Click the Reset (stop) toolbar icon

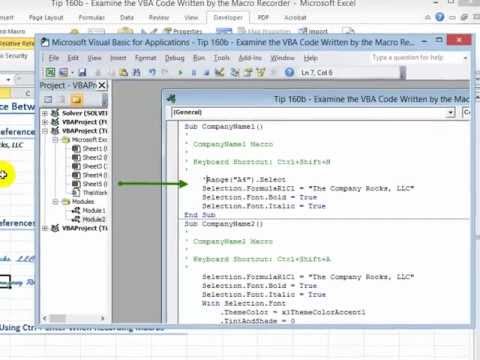(206, 72)
